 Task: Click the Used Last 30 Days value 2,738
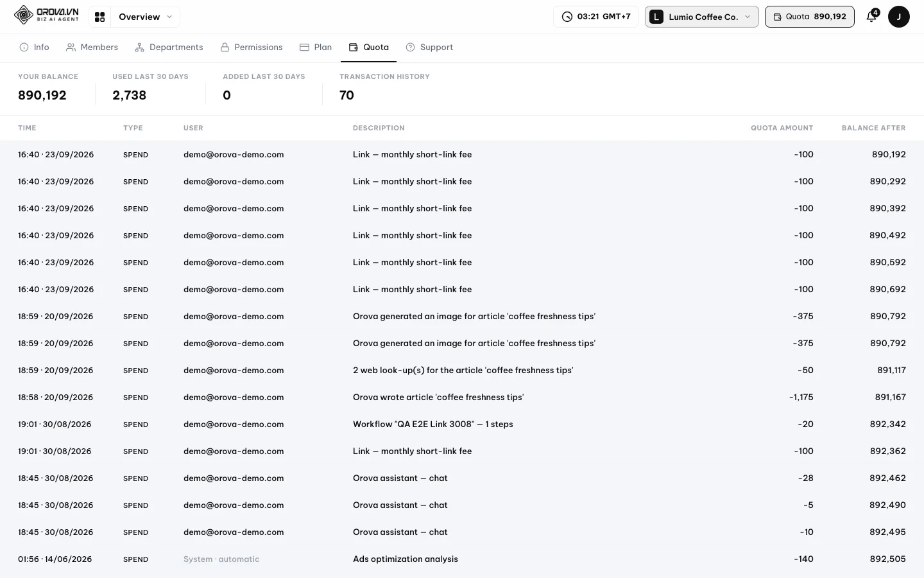pos(130,95)
